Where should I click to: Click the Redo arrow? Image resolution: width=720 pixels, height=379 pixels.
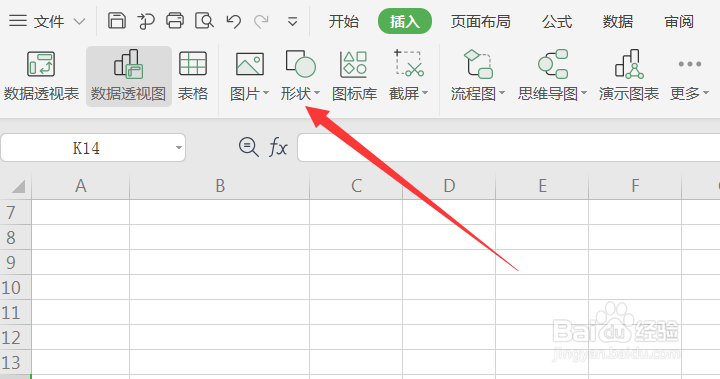(262, 21)
